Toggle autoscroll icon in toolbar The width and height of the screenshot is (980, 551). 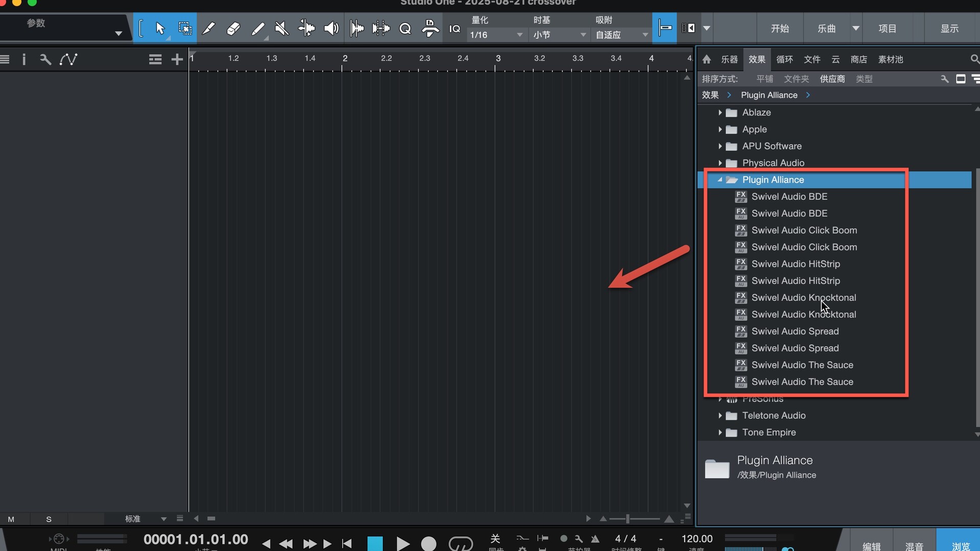tap(689, 28)
